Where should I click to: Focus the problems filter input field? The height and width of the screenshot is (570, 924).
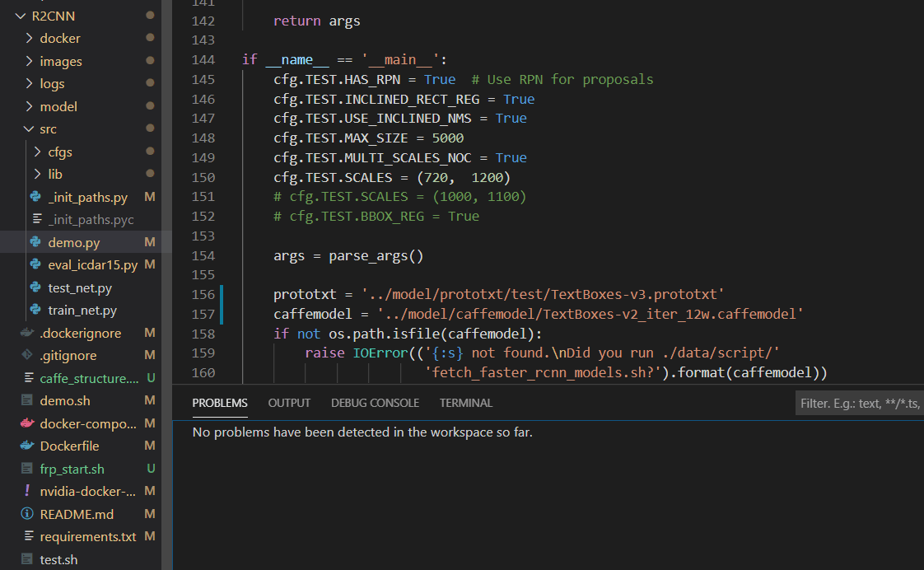860,403
